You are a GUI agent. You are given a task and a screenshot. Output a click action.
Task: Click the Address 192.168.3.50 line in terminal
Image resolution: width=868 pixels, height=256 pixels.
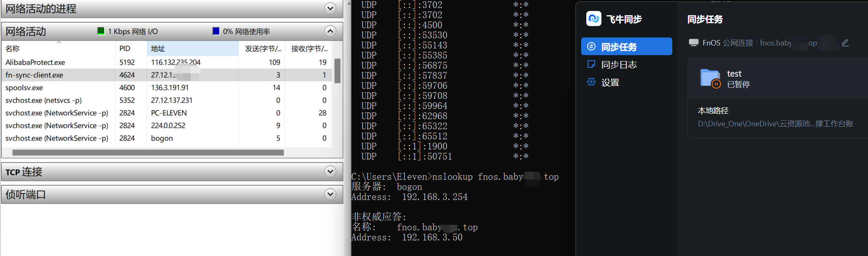407,237
